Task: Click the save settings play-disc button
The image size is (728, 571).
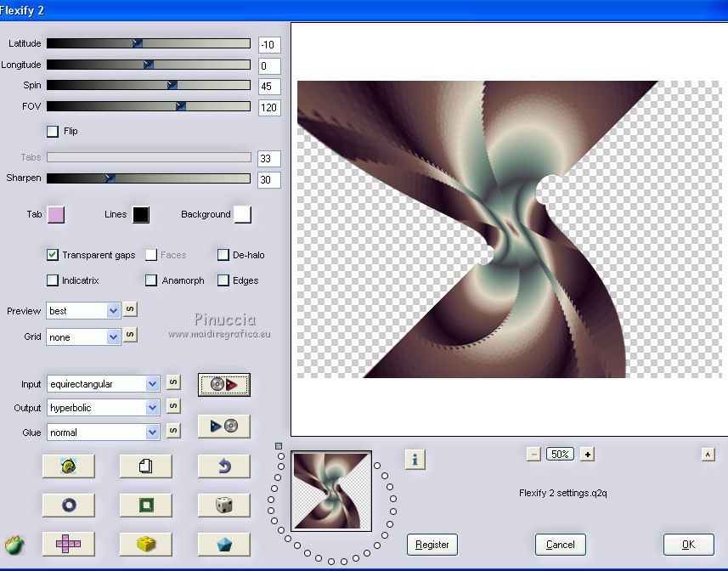Action: (x=223, y=427)
